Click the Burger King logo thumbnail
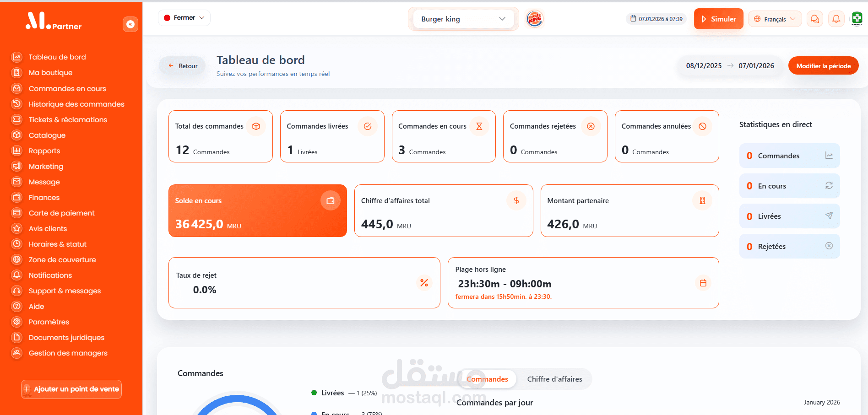Viewport: 868px width, 415px height. point(534,19)
